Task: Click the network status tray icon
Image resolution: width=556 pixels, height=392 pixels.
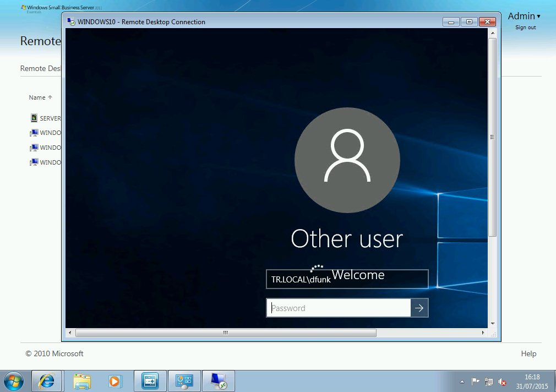Action: point(489,382)
